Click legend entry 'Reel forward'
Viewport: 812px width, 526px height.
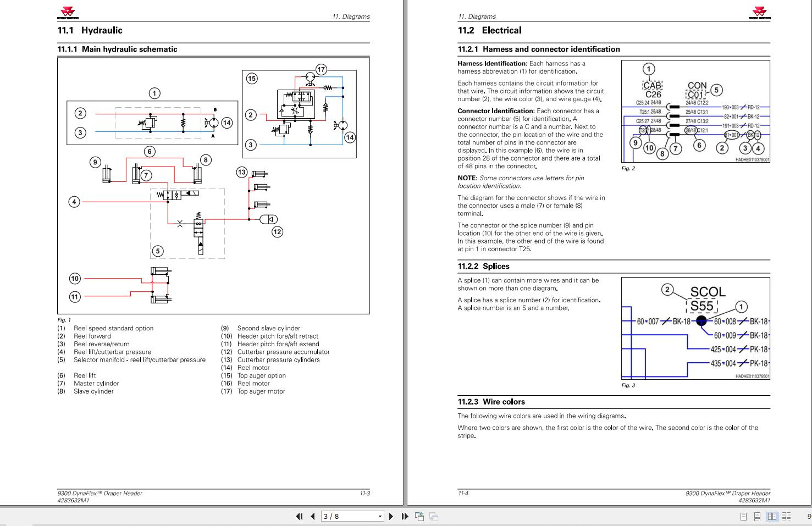(92, 336)
